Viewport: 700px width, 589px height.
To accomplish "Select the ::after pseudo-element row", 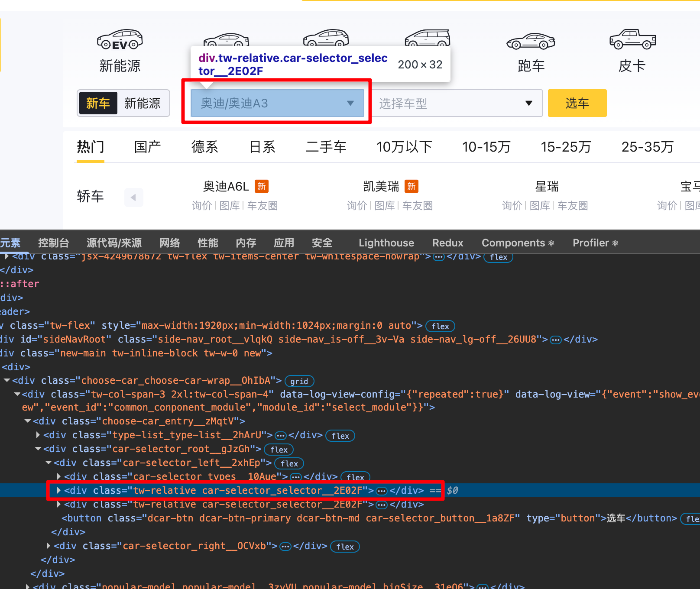I will (350, 284).
